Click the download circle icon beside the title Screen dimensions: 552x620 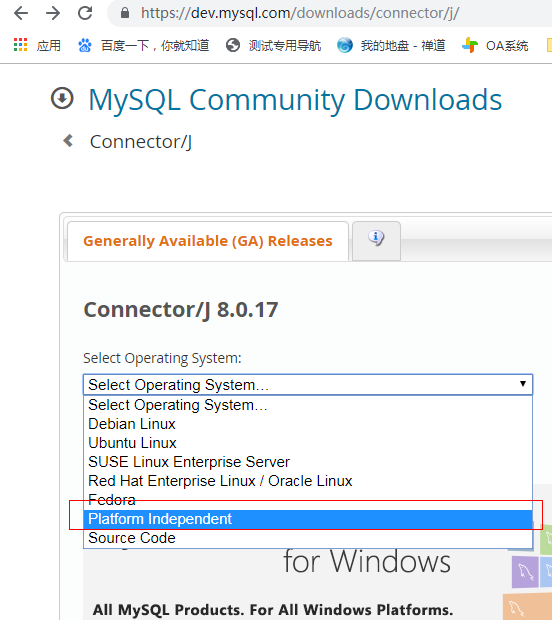point(62,98)
